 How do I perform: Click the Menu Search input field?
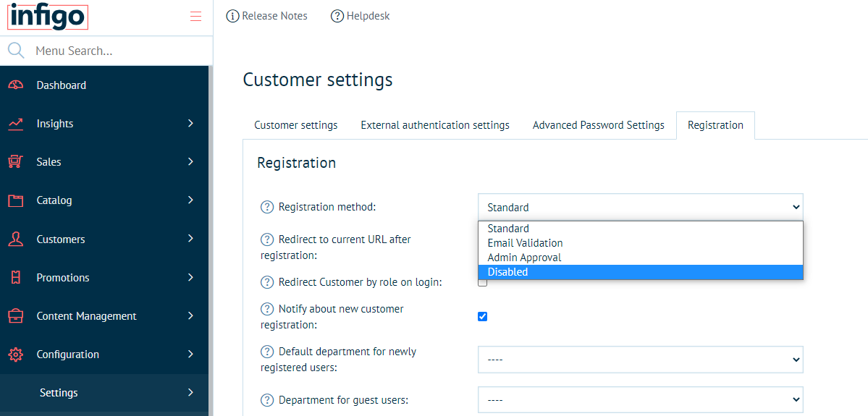tap(116, 51)
